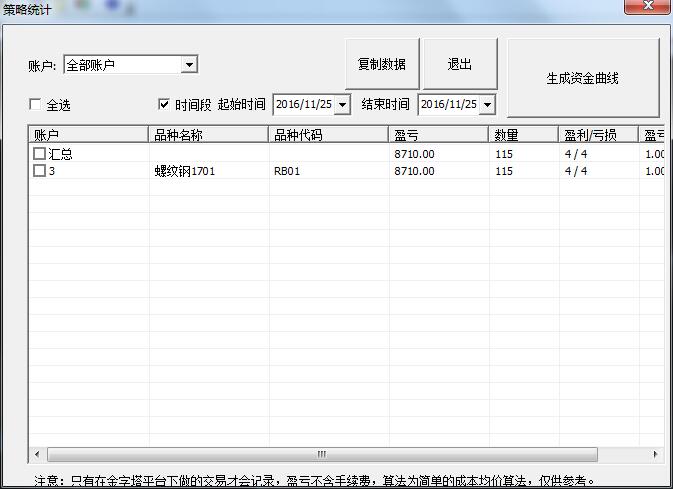Sort by 品种名称 column header
This screenshot has width=673, height=489.
click(x=208, y=135)
